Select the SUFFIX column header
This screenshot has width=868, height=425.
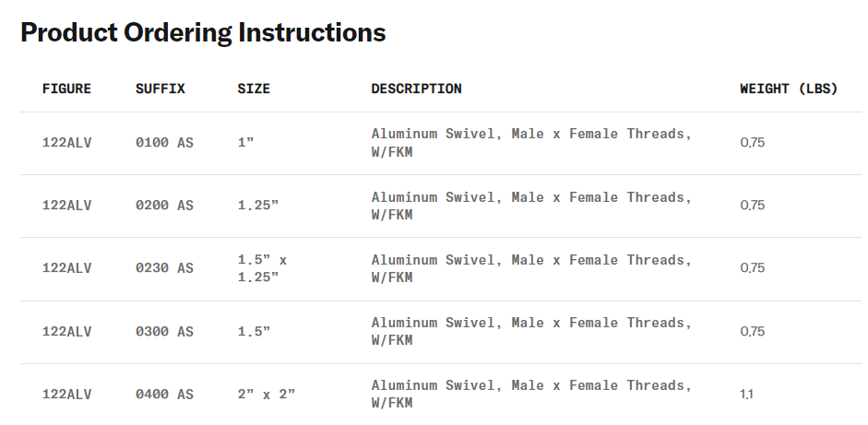(161, 89)
